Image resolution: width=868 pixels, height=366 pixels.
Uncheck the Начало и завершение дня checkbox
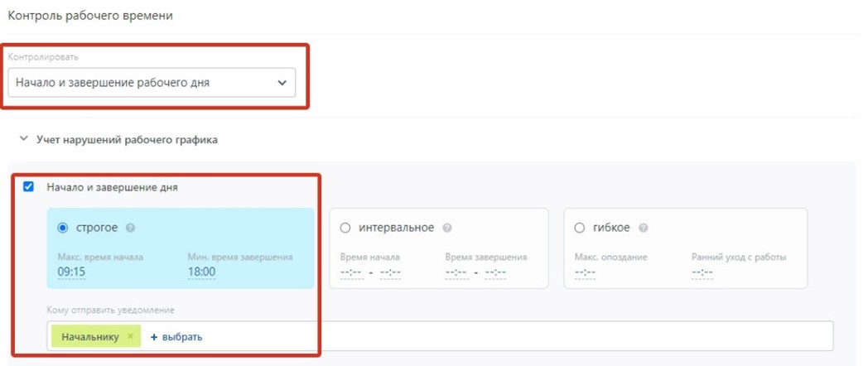pos(28,187)
